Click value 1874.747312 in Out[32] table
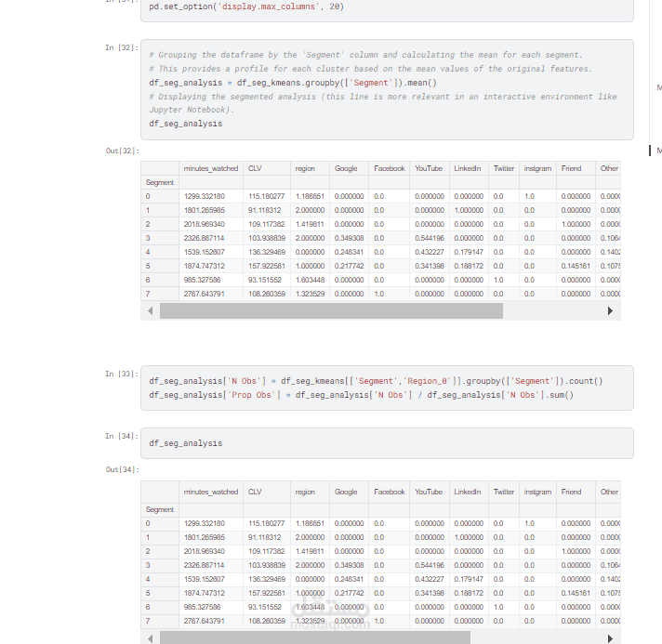Viewport: 662px width, 644px height. (205, 266)
